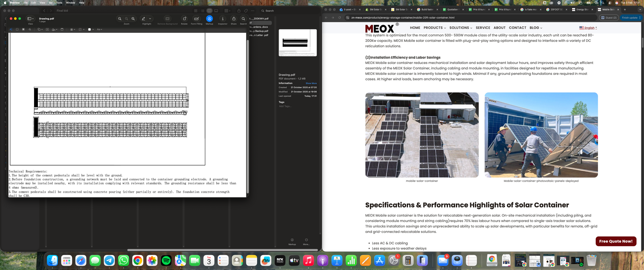Open Preview's Search tool
This screenshot has height=270, width=644.
pos(243,19)
